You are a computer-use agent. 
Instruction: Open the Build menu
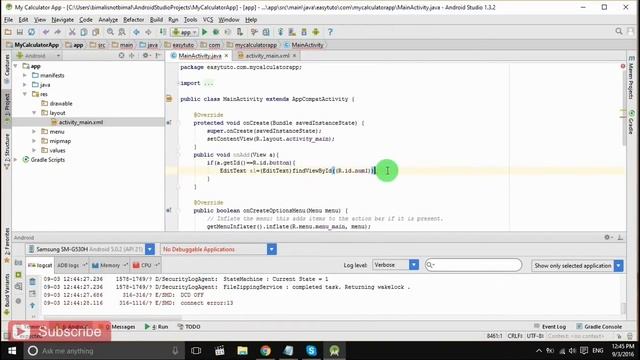click(156, 20)
